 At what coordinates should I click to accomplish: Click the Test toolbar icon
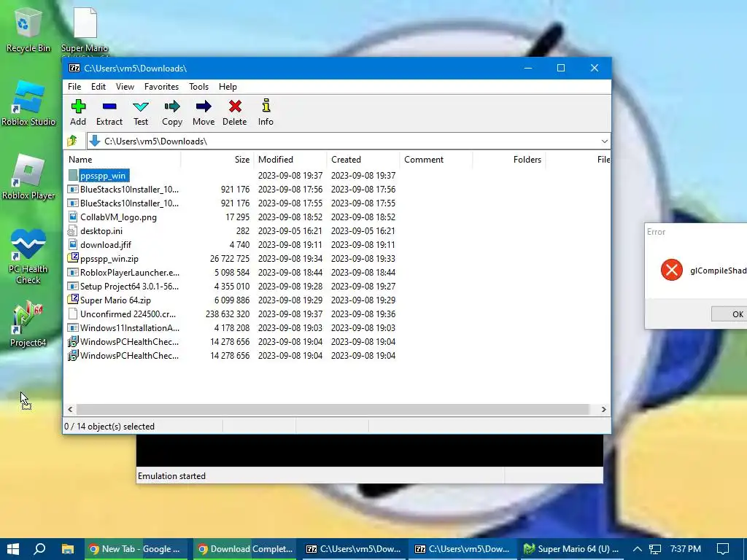[141, 112]
